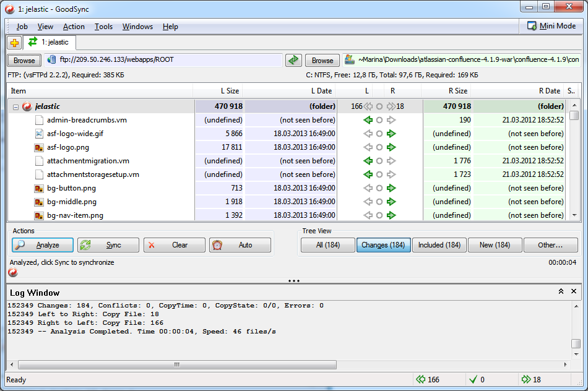Select the bg-nav-item.png row name
588x391 pixels.
point(75,215)
